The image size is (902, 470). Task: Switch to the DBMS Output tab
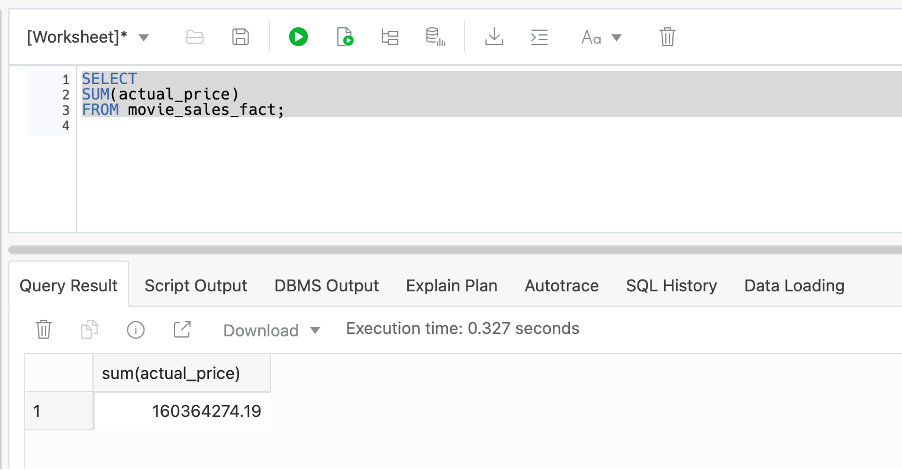(x=326, y=285)
